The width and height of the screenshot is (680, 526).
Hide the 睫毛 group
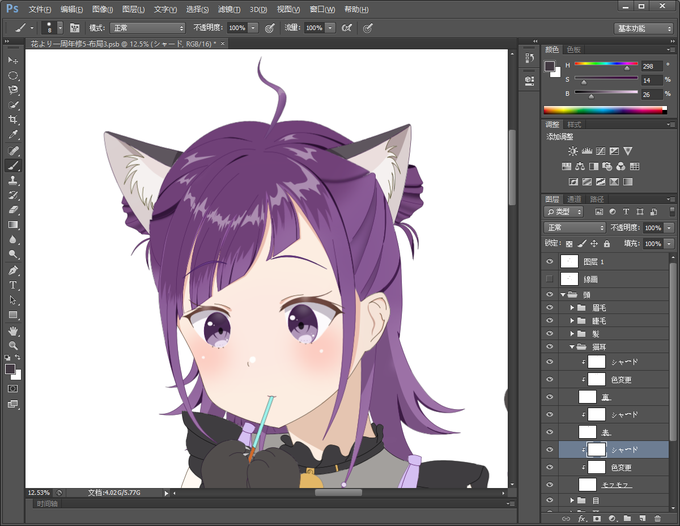(549, 320)
